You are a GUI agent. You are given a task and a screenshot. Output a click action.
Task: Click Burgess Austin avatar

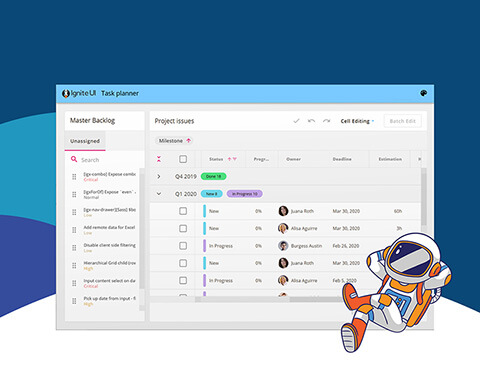(x=283, y=246)
